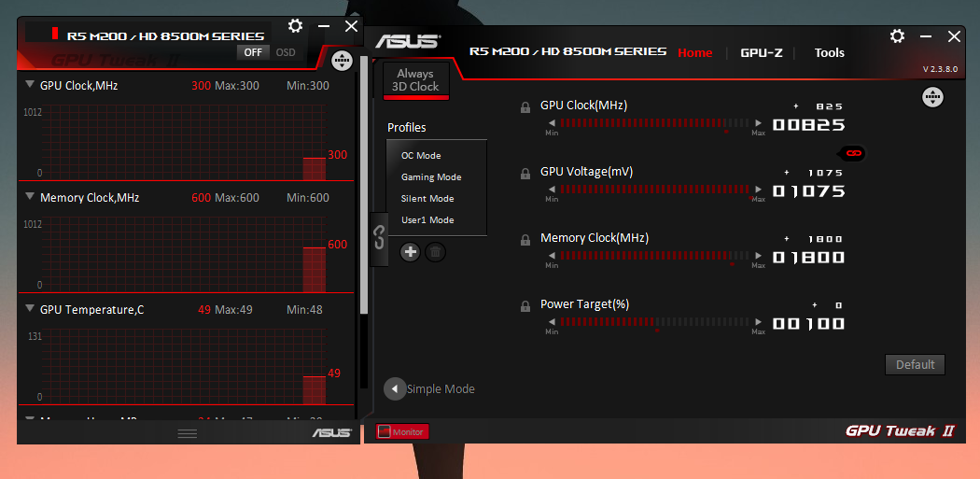Click the GPU Clock value field 00825
The width and height of the screenshot is (980, 479).
click(x=809, y=124)
